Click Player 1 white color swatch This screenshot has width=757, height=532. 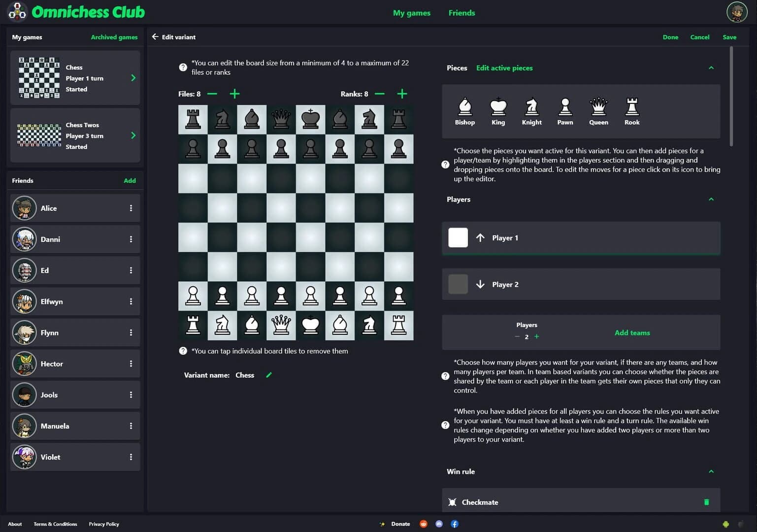pos(458,237)
